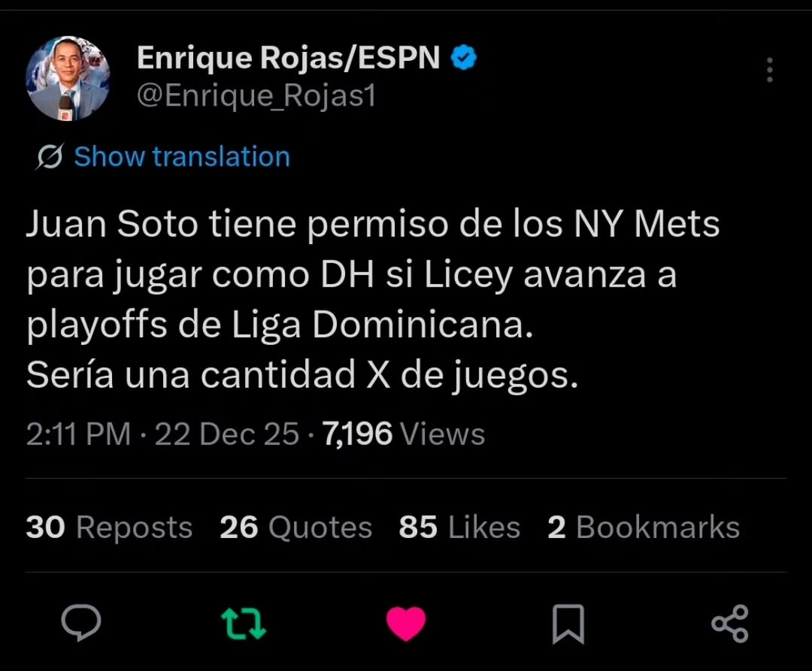Open the 2 Bookmarks count
Screen dimensions: 812x671
[x=644, y=527]
